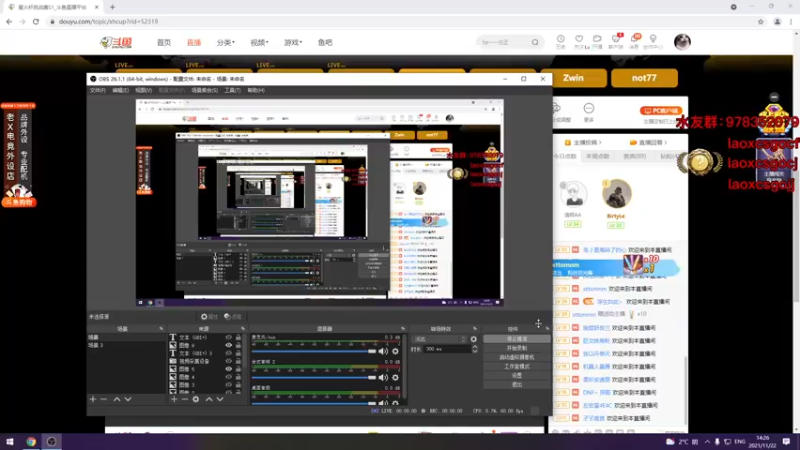Expand the 视频 dropdown in Douyu nav
800x450 pixels.
259,42
